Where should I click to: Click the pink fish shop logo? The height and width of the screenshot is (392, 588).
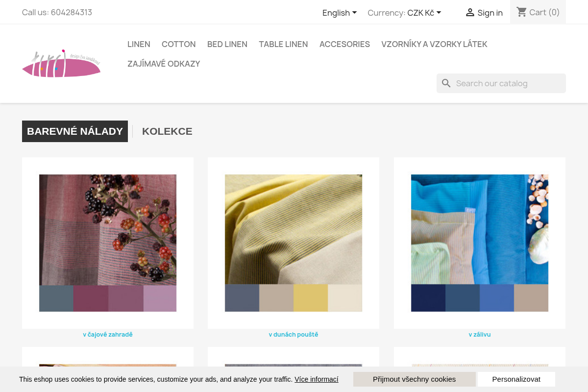point(61,63)
